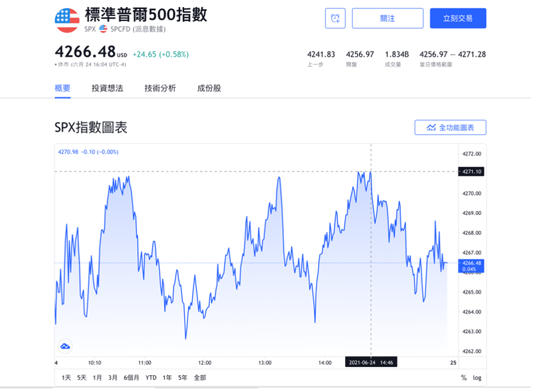The height and width of the screenshot is (392, 533).
Task: Set chart range to 6個月
Action: pyautogui.click(x=131, y=379)
